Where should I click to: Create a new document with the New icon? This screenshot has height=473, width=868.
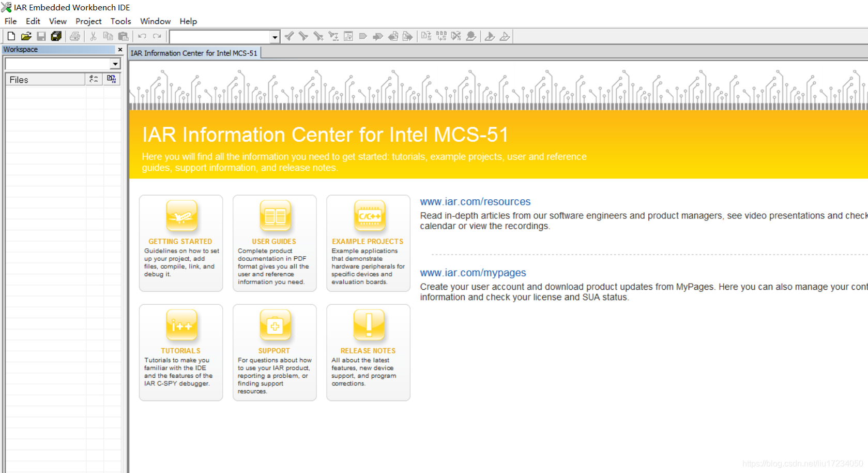11,36
